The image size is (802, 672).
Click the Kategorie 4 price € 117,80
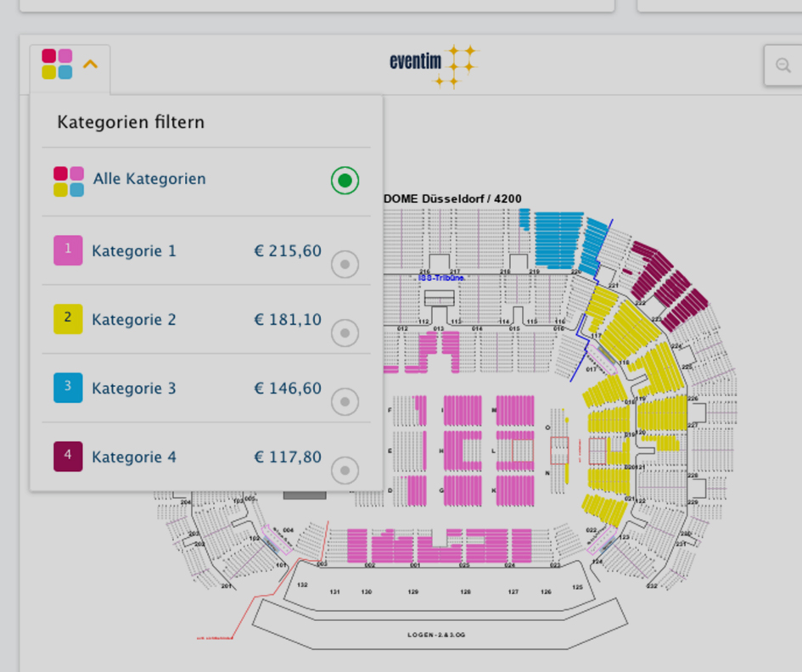(x=288, y=456)
